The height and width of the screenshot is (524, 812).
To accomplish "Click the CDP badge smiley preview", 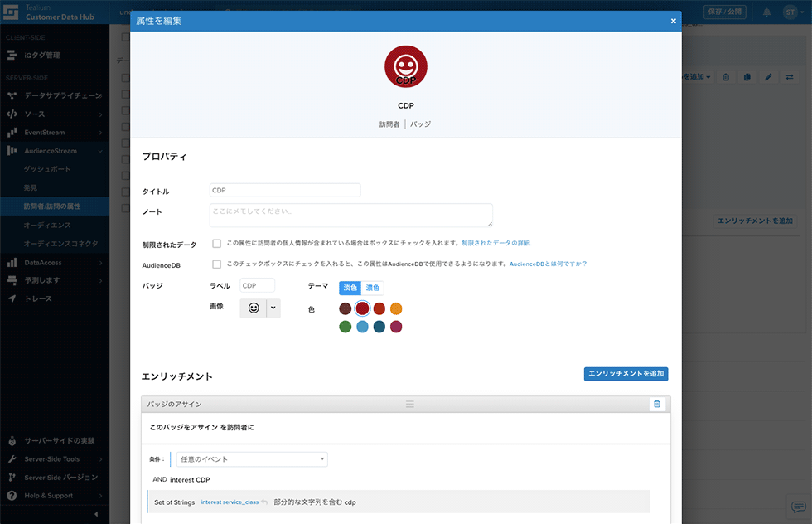I will coord(406,67).
